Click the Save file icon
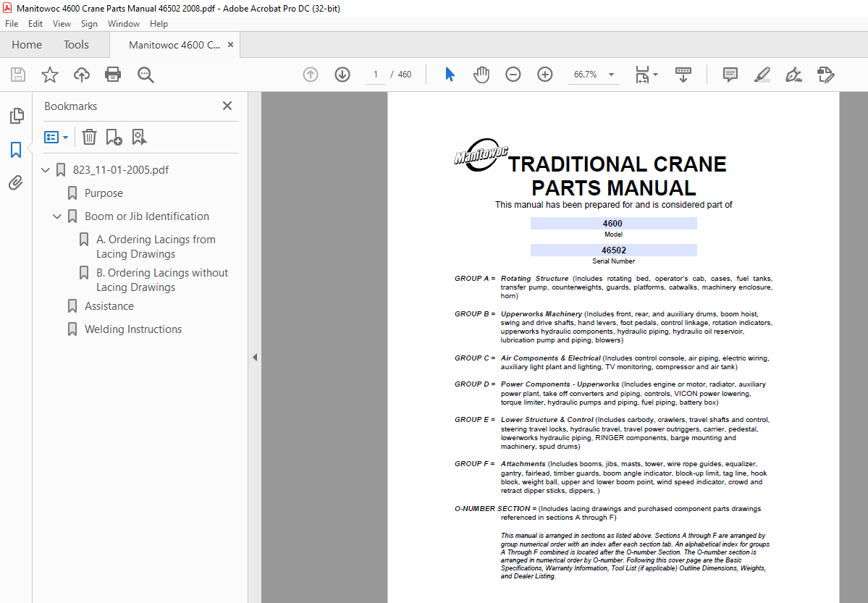This screenshot has height=603, width=868. (18, 75)
